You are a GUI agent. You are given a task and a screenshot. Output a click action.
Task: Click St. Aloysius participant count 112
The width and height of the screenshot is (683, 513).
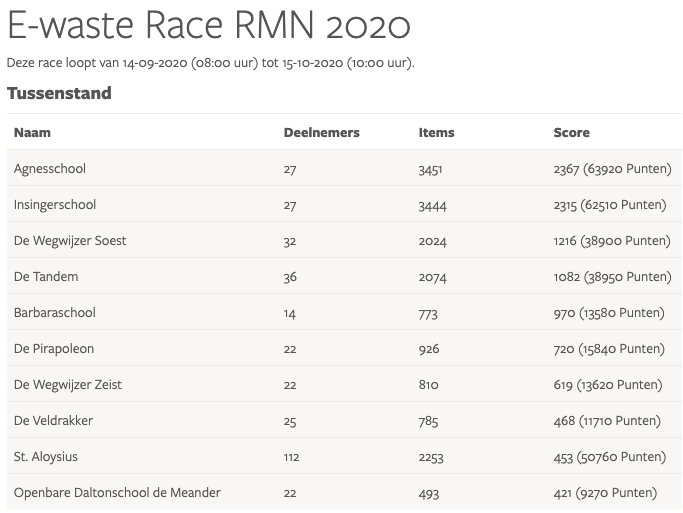coord(292,457)
